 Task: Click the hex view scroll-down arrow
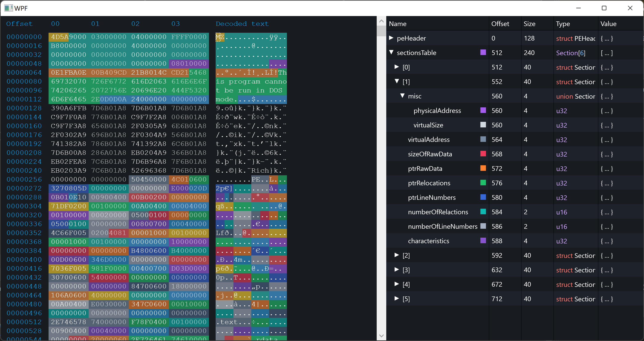(381, 335)
